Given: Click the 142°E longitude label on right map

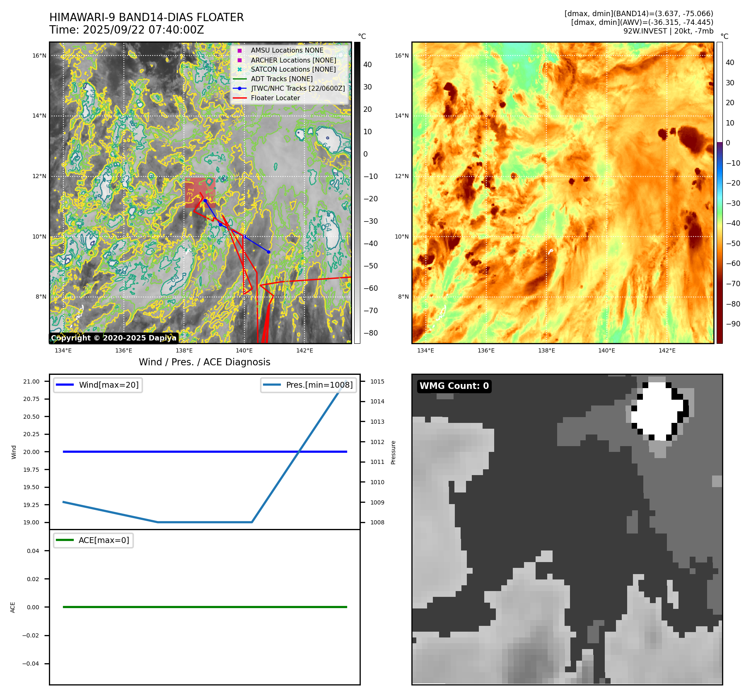Looking at the screenshot, I should coord(667,350).
